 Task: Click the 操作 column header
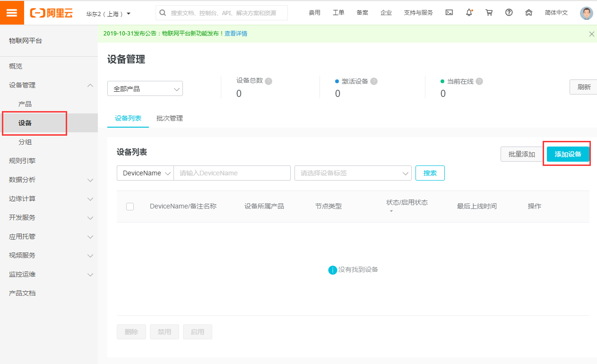[535, 206]
